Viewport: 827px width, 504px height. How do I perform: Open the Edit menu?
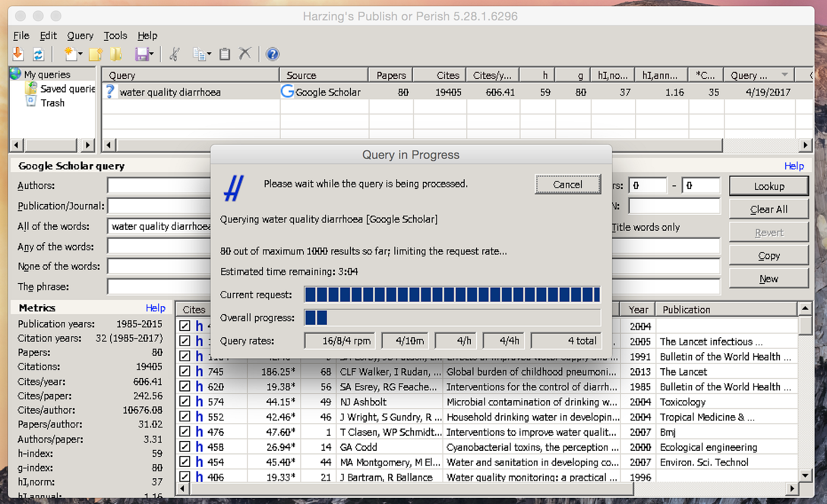(48, 36)
